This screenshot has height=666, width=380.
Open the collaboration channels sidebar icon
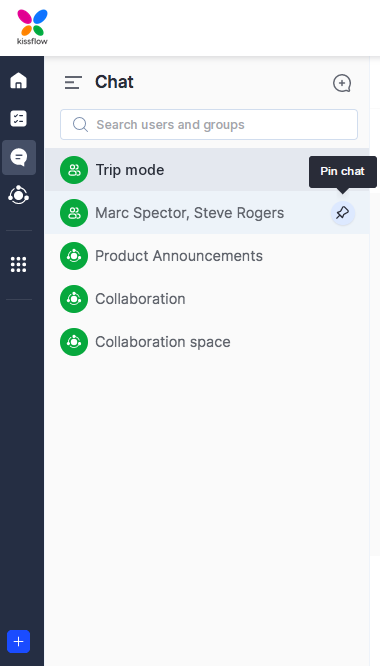pyautogui.click(x=19, y=195)
